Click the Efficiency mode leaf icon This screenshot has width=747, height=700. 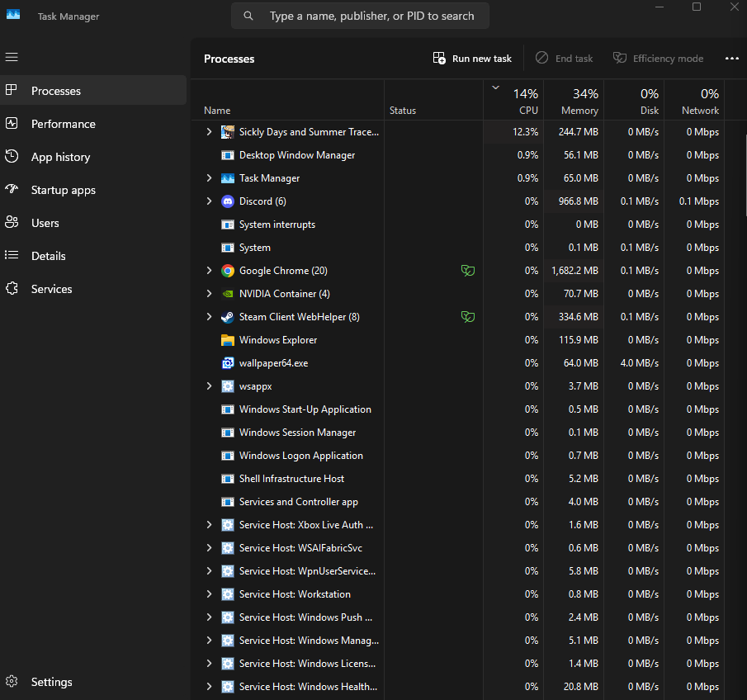pyautogui.click(x=619, y=58)
